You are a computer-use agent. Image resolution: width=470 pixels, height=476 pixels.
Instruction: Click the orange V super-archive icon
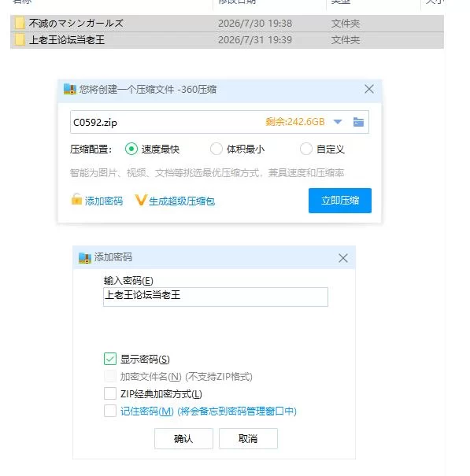coord(141,200)
